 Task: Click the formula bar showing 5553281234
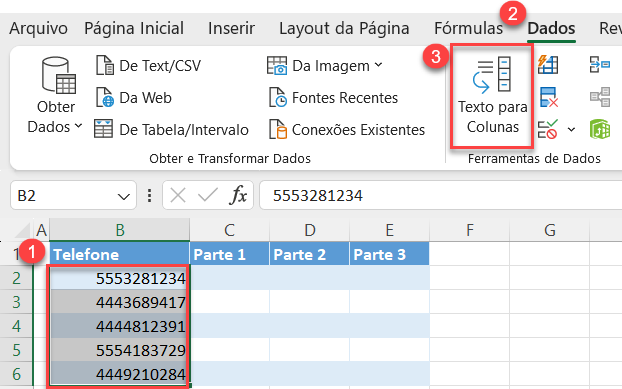point(440,195)
